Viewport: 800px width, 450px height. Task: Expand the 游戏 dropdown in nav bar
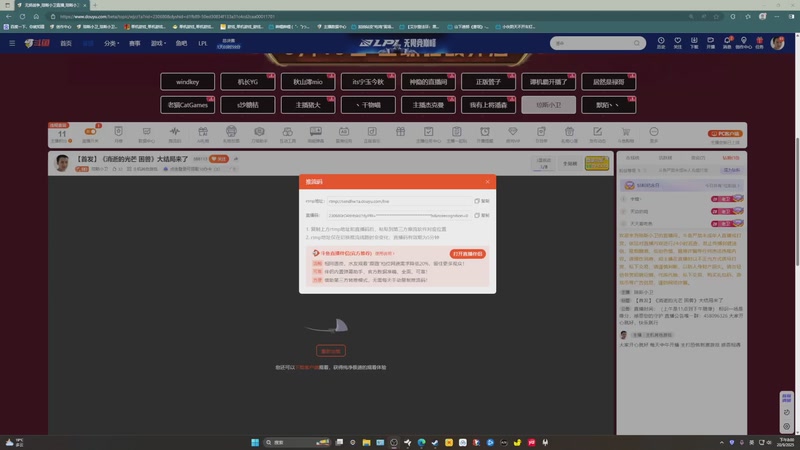click(158, 43)
